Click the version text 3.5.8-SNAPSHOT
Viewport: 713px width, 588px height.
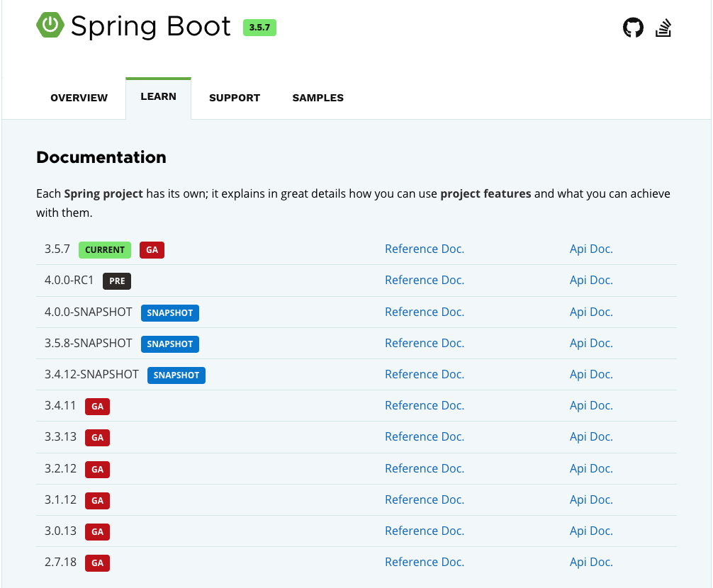click(88, 343)
